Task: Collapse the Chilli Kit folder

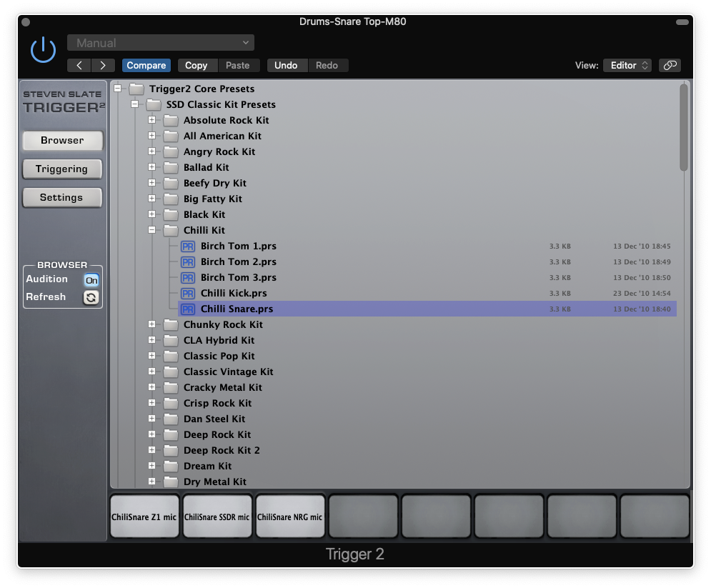Action: 151,230
